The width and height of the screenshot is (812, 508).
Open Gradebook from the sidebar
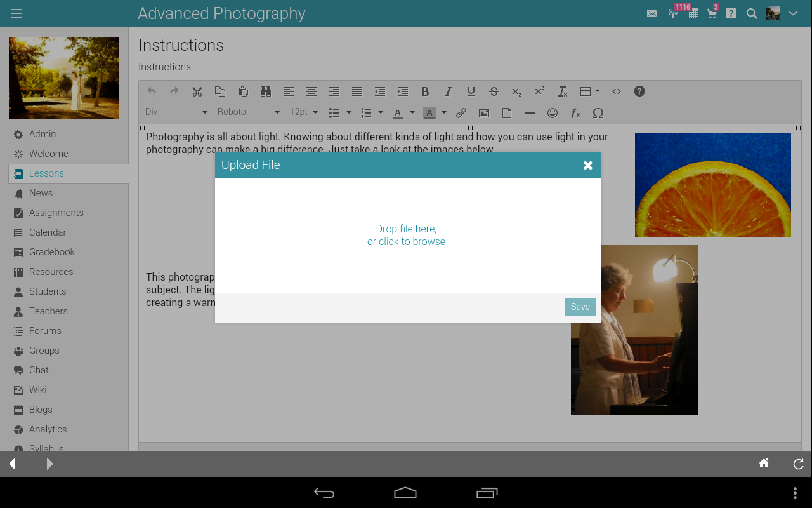[x=51, y=252]
